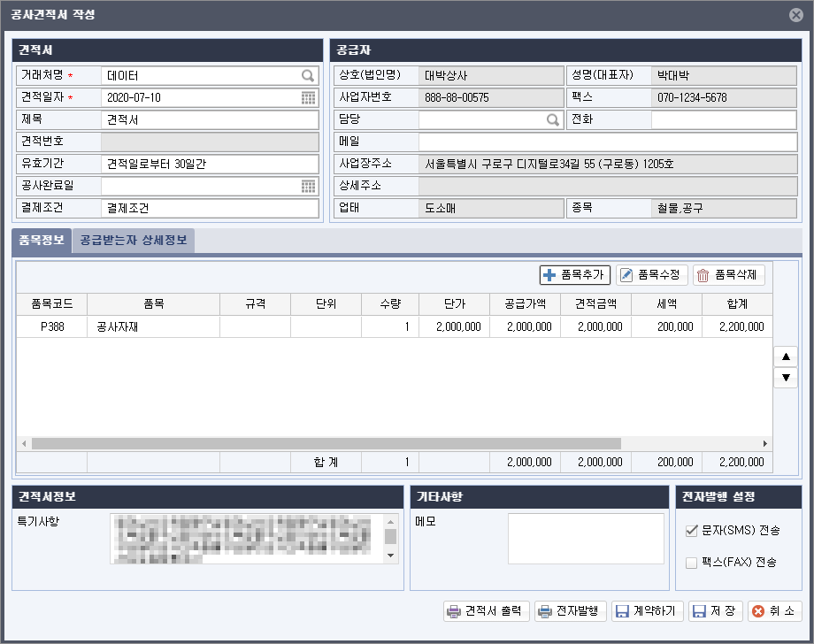
Task: Click the 2,200,000 total cell in P388 row
Action: point(737,327)
